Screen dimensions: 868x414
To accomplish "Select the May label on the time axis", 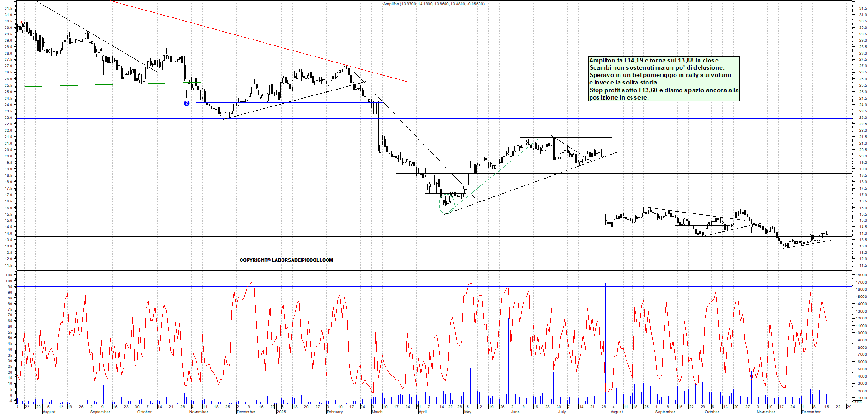I will point(468,412).
